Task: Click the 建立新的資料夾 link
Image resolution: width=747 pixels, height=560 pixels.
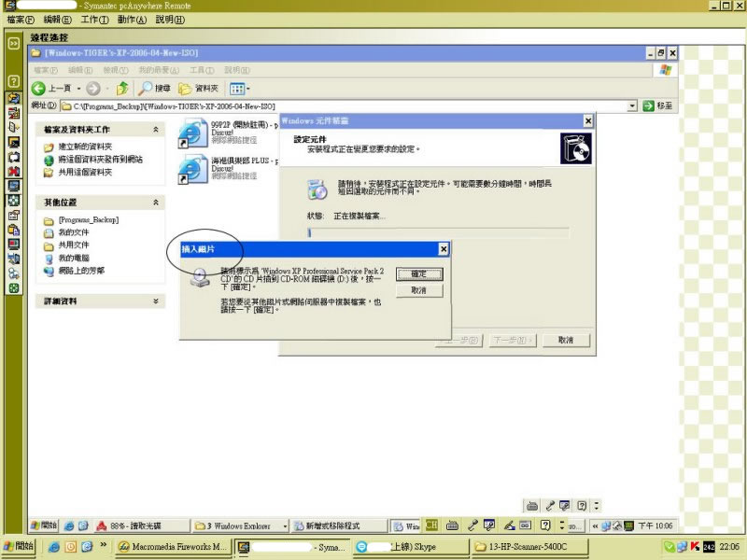Action: click(85, 147)
